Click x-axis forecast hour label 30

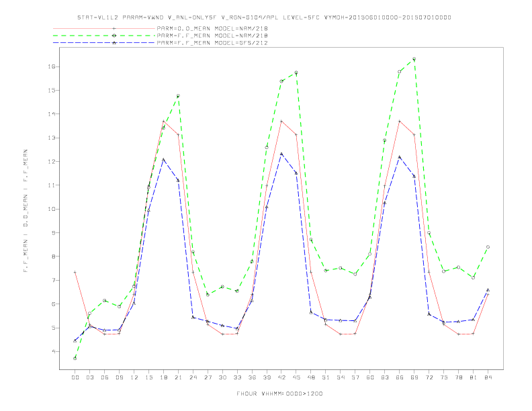pyautogui.click(x=222, y=377)
